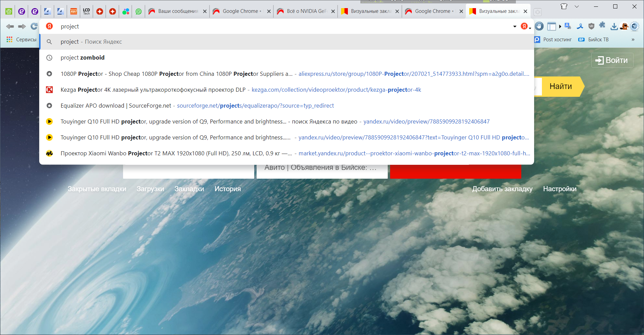Open the Touyinger Q10 'поиск Яндекса по видео' suggestion
Image resolution: width=644 pixels, height=335 pixels.
click(287, 121)
